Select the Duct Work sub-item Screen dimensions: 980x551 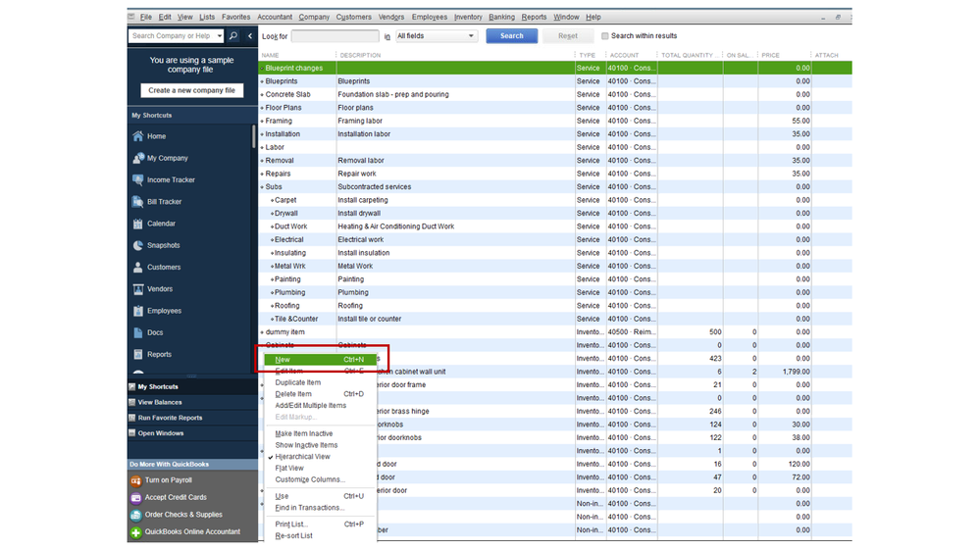point(555,226)
